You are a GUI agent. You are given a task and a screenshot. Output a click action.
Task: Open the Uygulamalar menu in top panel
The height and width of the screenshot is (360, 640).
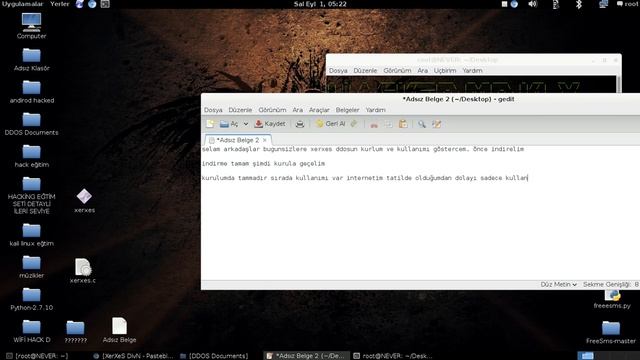tap(22, 4)
